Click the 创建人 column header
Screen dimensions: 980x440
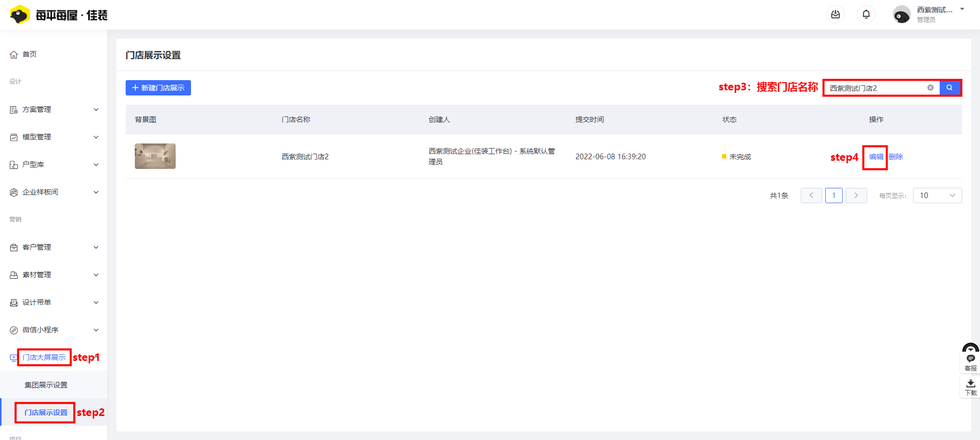(x=439, y=119)
